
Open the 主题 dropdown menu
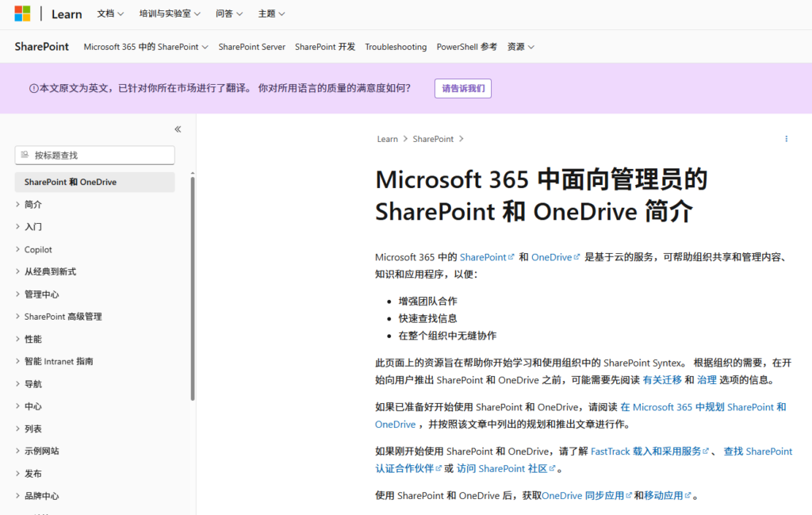[271, 13]
